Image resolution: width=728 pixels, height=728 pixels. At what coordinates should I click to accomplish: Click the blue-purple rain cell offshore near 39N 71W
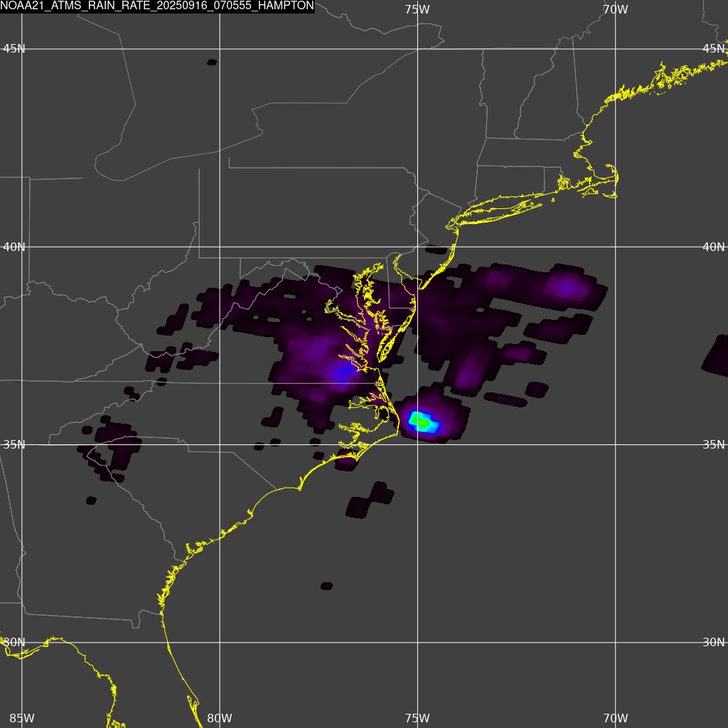point(565,287)
